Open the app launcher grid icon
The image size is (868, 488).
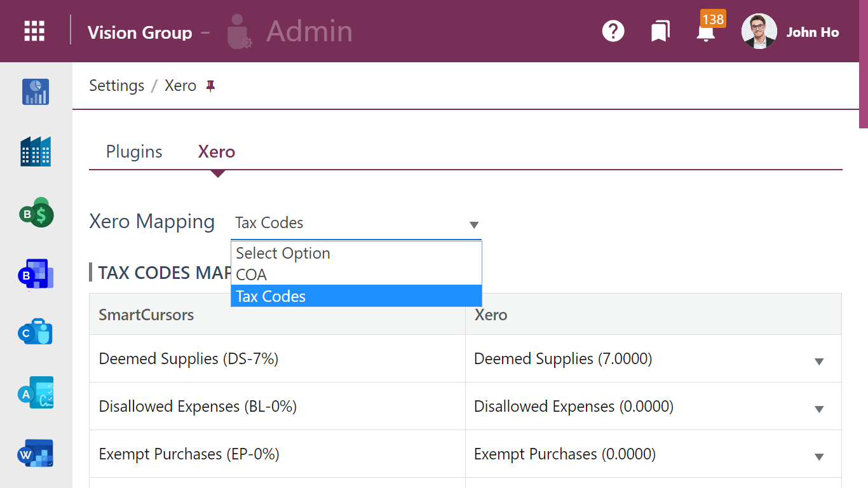[x=34, y=31]
